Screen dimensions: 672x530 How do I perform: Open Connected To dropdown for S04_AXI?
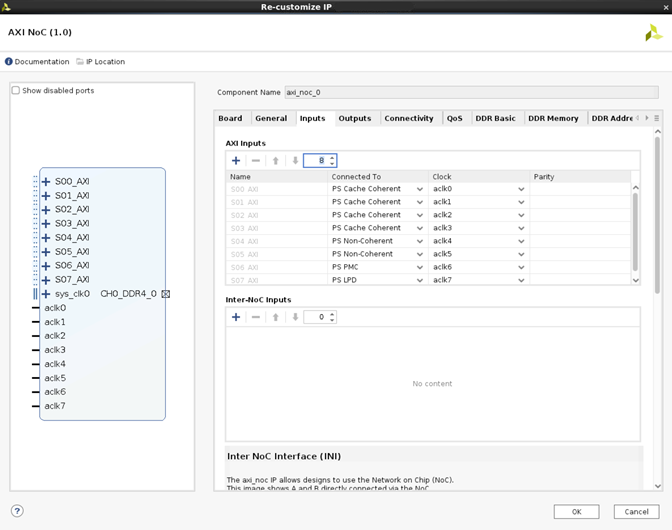point(420,241)
